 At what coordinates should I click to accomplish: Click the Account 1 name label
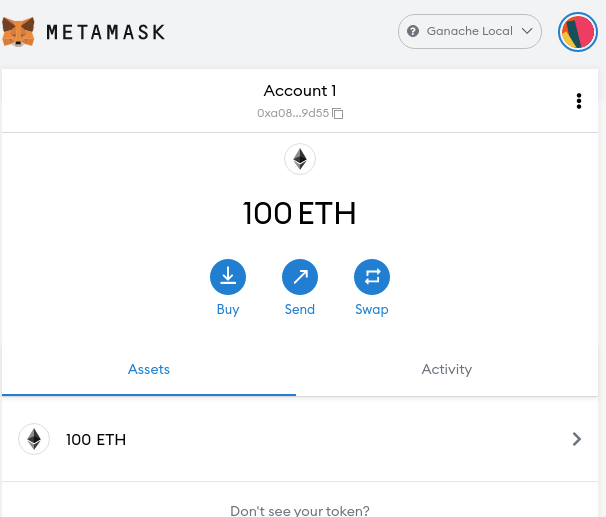(x=300, y=91)
